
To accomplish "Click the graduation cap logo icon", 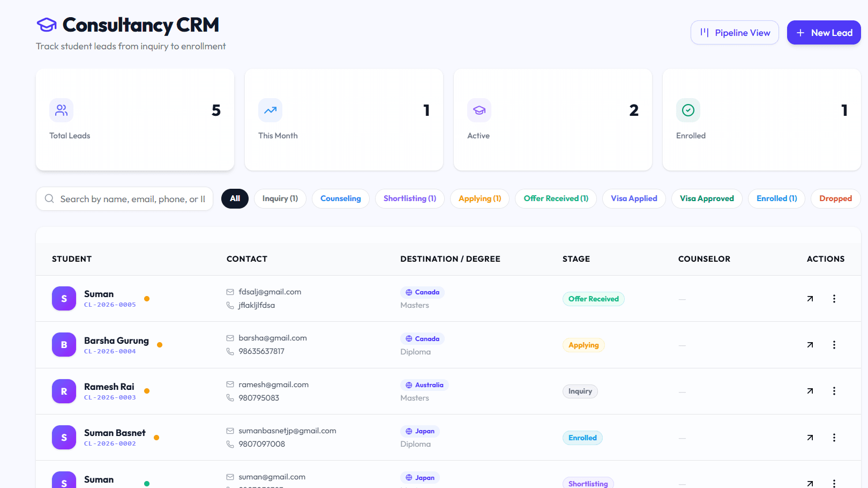I will click(x=47, y=25).
